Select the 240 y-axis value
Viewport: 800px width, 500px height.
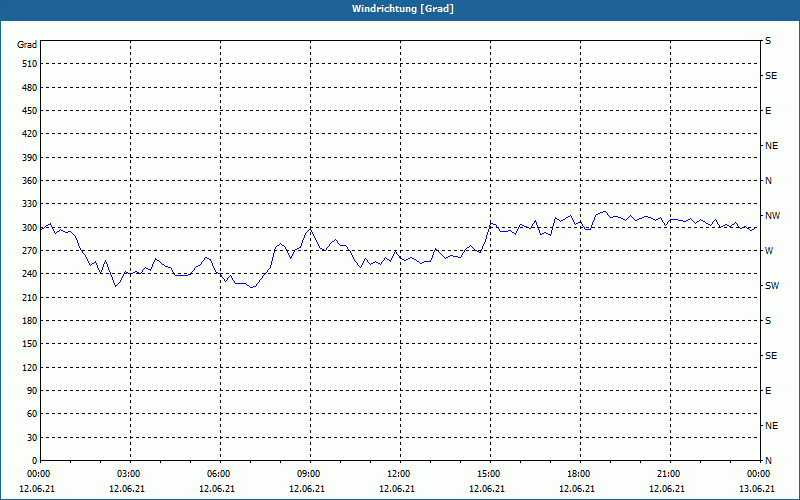tap(30, 274)
